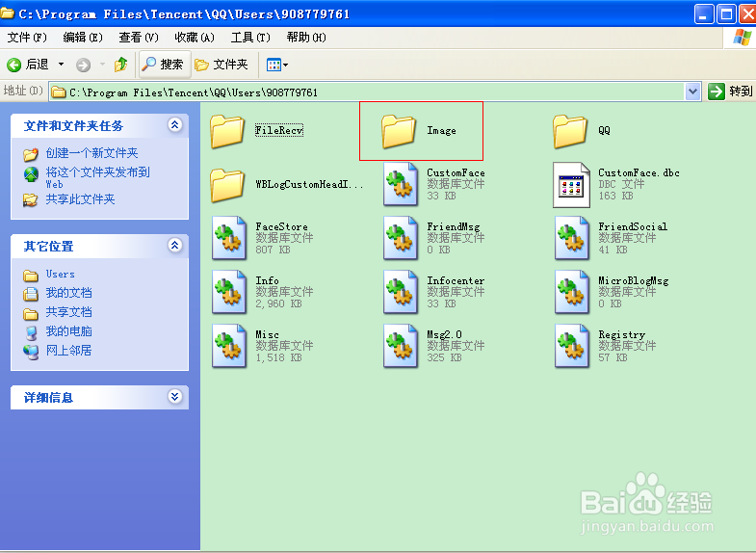Image resolution: width=756 pixels, height=553 pixels.
Task: Open the 文件(F) menu
Action: [27, 38]
